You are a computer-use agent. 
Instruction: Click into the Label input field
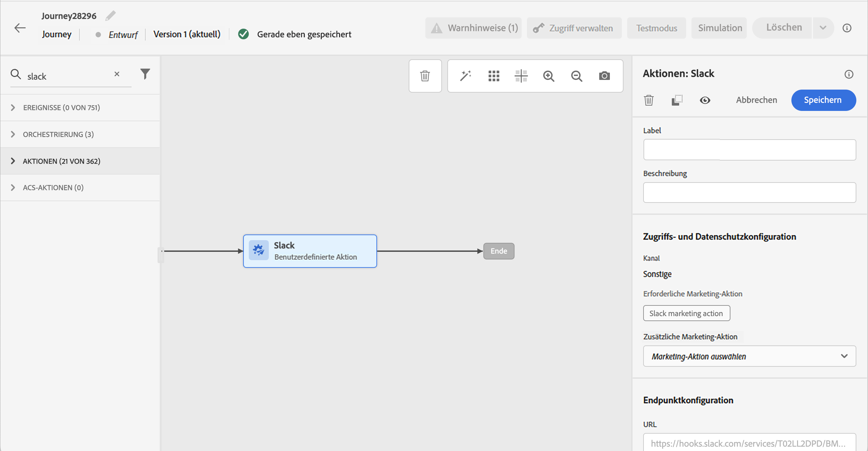coord(749,150)
